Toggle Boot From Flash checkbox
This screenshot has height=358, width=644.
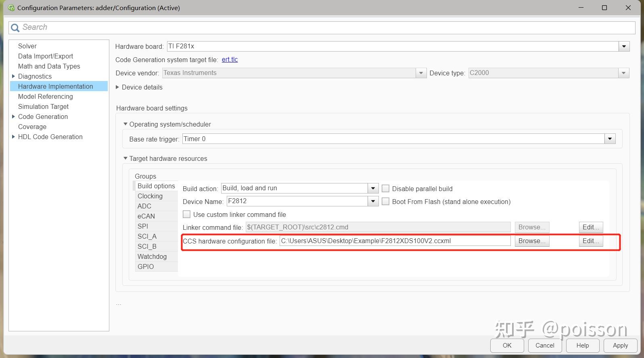[x=385, y=202]
